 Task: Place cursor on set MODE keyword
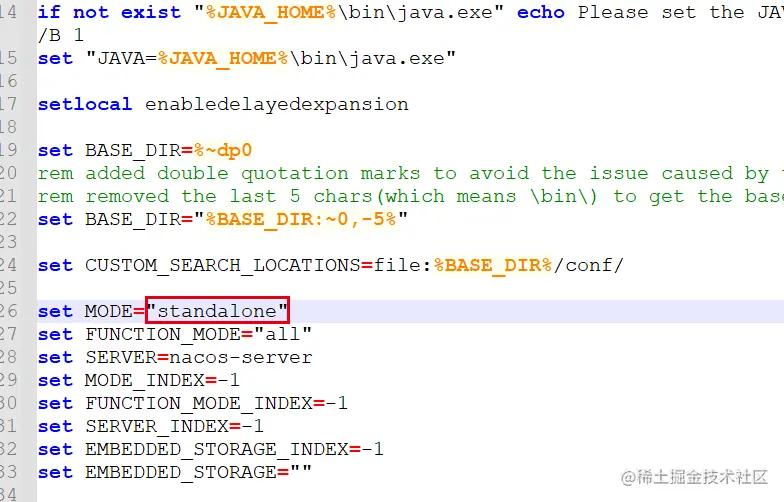(x=55, y=312)
